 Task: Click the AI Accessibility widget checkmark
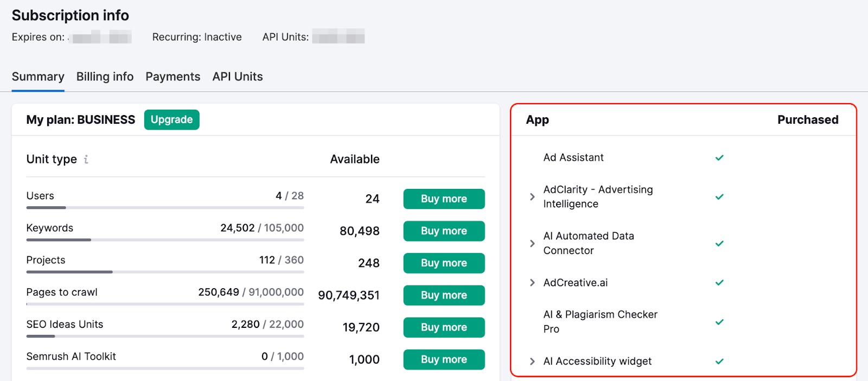pos(719,361)
